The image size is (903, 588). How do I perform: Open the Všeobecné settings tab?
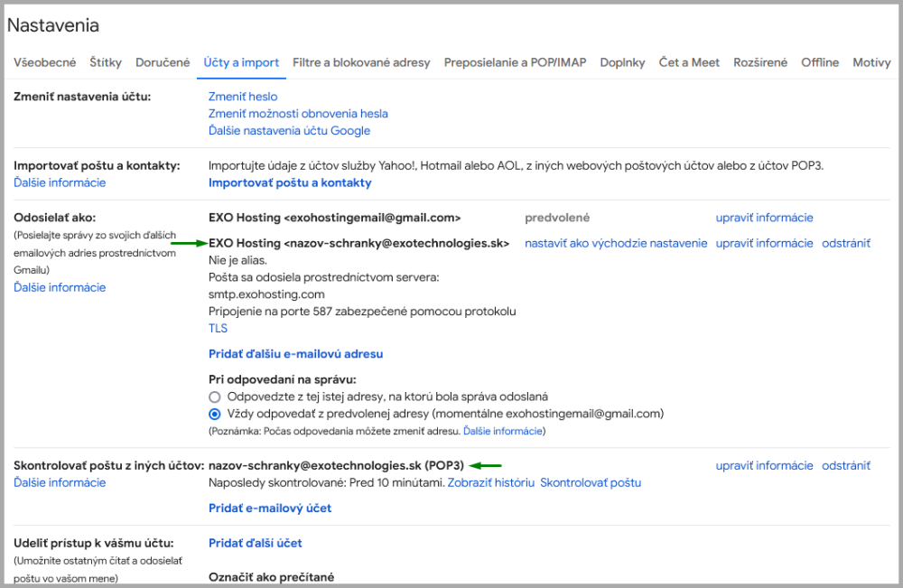tap(45, 62)
